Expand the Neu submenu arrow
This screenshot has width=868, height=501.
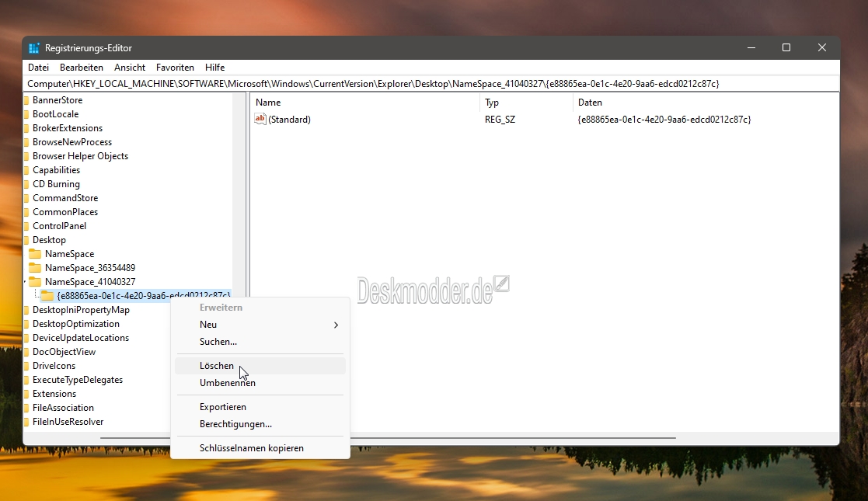pos(336,325)
